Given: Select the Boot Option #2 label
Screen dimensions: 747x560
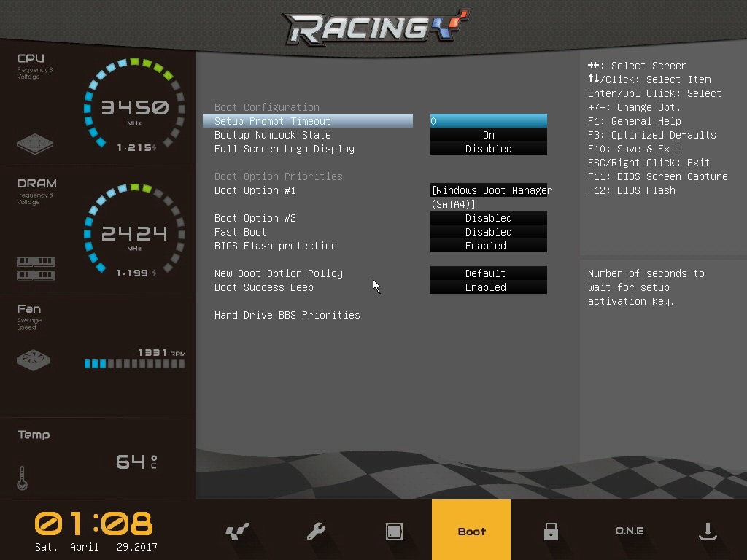Looking at the screenshot, I should click(255, 217).
